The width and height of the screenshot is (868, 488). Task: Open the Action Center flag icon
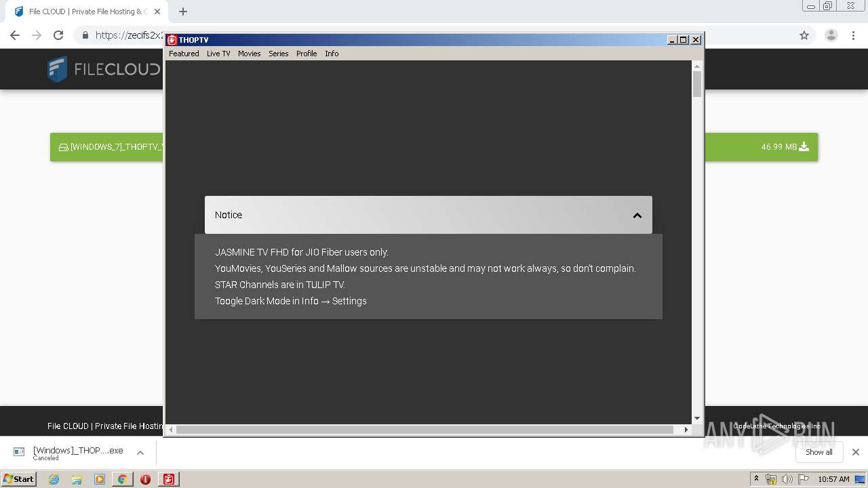(804, 479)
